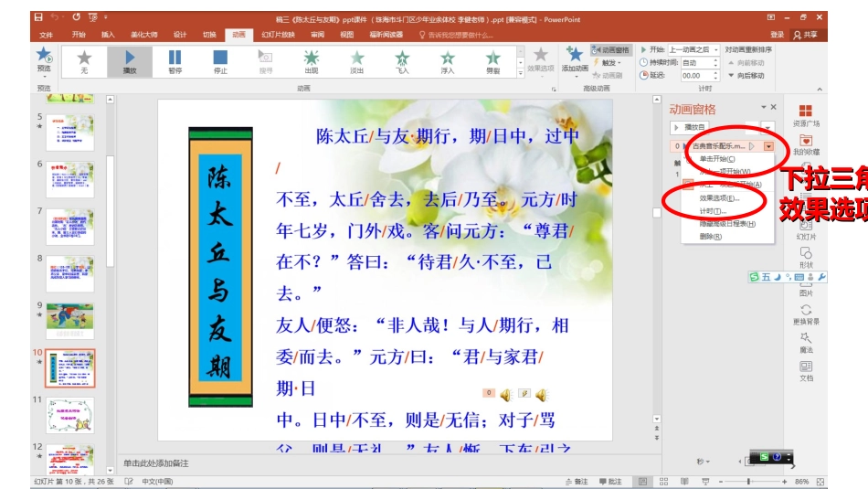Select the 停止 (Stop) media animation
Screen dimensions: 868x489
click(220, 61)
